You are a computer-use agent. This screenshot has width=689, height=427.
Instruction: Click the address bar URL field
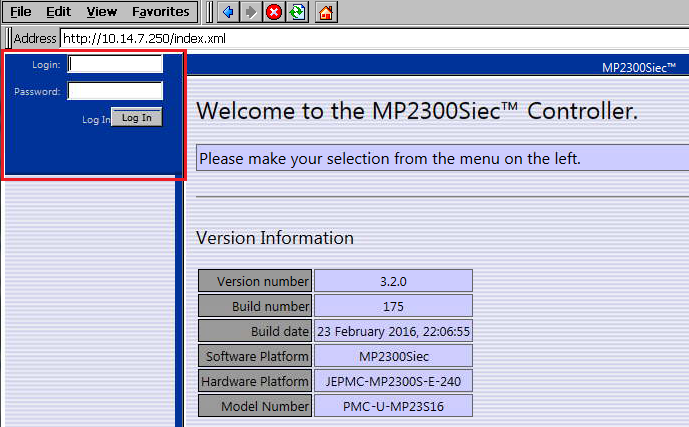374,39
